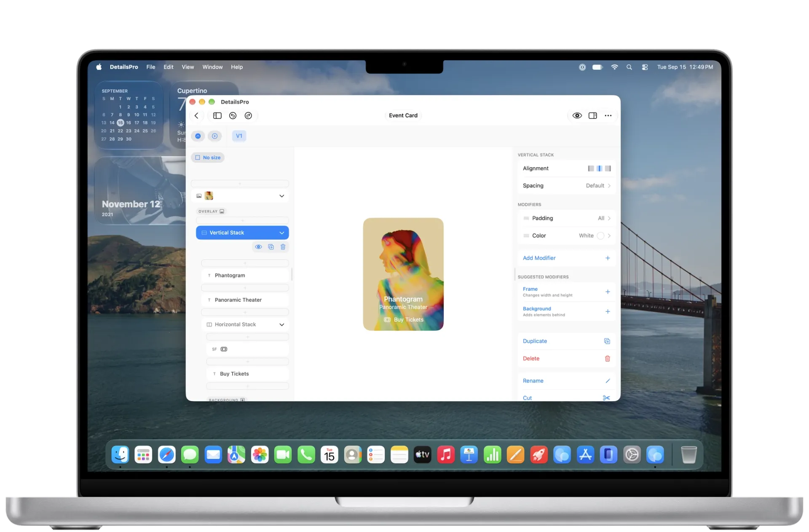Image resolution: width=809 pixels, height=532 pixels.
Task: Open the View menu
Action: click(x=188, y=67)
